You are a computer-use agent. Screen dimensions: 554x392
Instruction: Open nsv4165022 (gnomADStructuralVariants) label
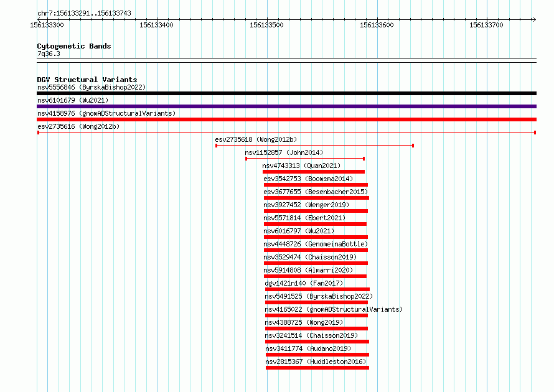pos(334,309)
